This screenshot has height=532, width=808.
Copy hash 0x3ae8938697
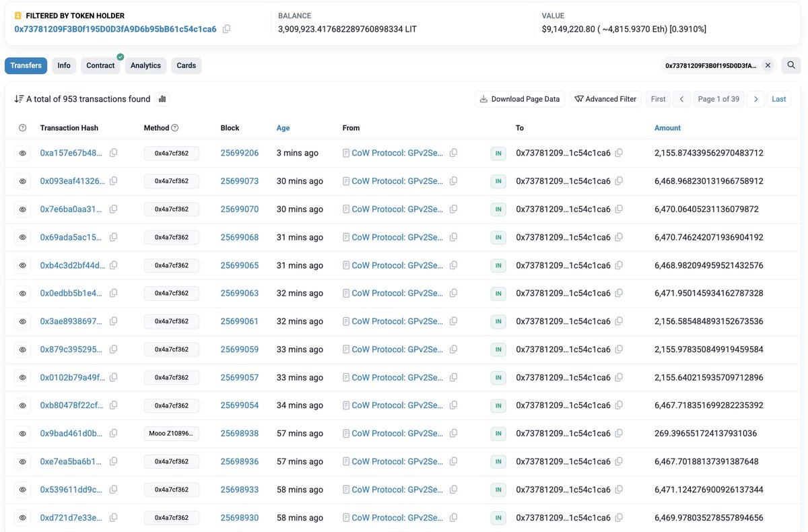113,321
